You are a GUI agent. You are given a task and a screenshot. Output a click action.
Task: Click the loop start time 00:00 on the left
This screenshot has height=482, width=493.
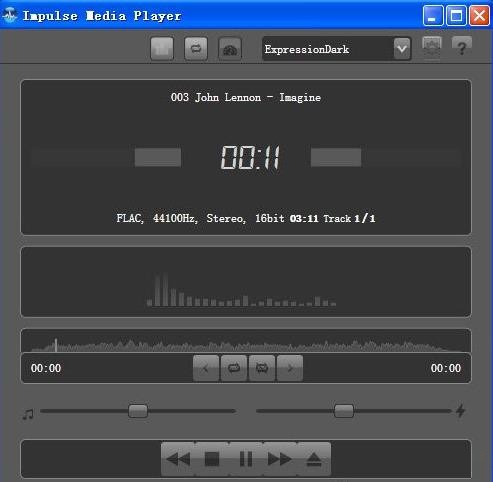(x=46, y=368)
